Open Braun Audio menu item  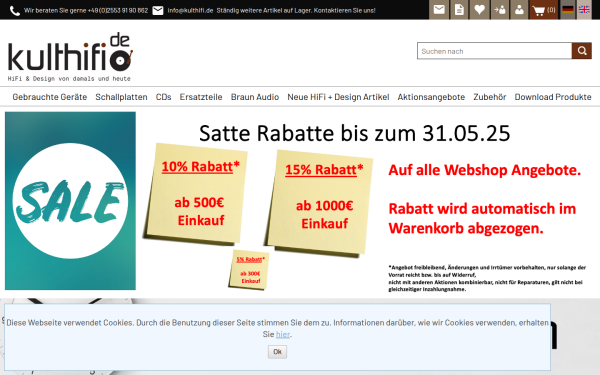(x=255, y=97)
